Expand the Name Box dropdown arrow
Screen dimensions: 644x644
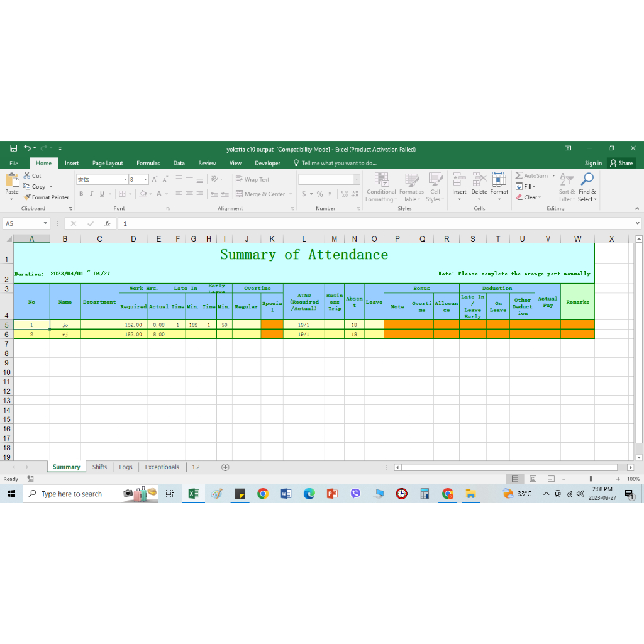(45, 223)
